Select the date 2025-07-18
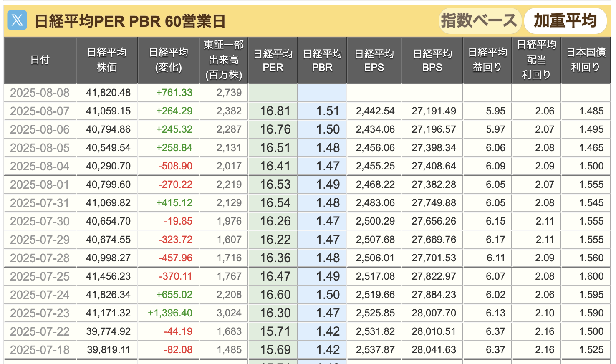Screen dimensions: 616x364 click(x=40, y=350)
